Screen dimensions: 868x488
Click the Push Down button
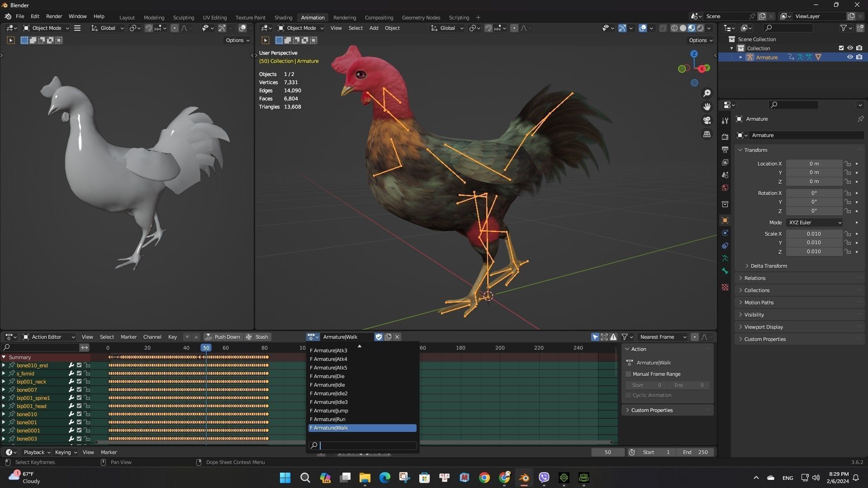tap(223, 337)
